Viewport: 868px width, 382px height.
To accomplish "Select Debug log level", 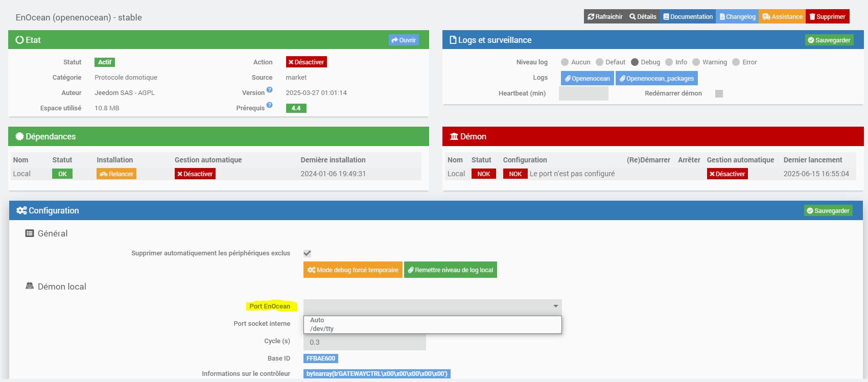I will pos(635,62).
